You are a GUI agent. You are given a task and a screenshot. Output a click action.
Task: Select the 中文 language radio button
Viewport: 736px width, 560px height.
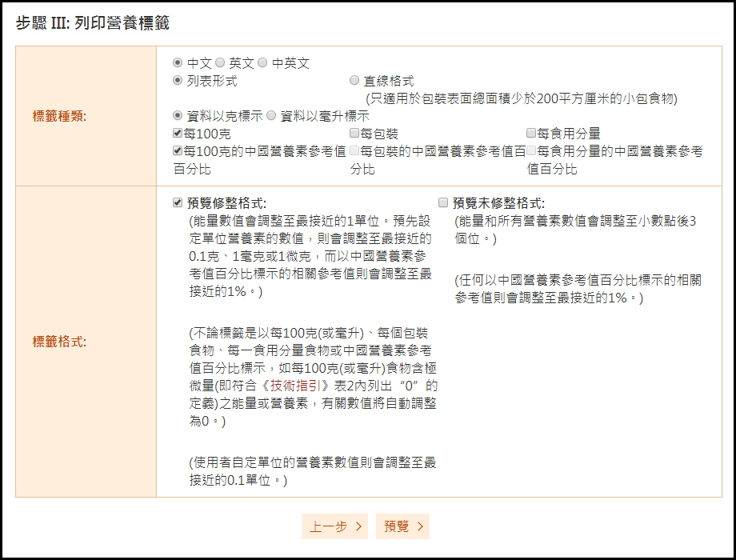click(x=178, y=63)
